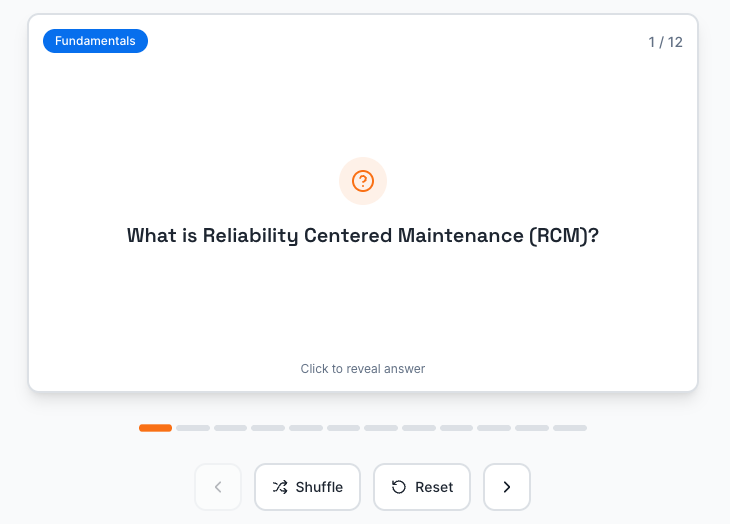Image resolution: width=730 pixels, height=524 pixels.
Task: Shuffle the flashcard deck
Action: (x=307, y=487)
